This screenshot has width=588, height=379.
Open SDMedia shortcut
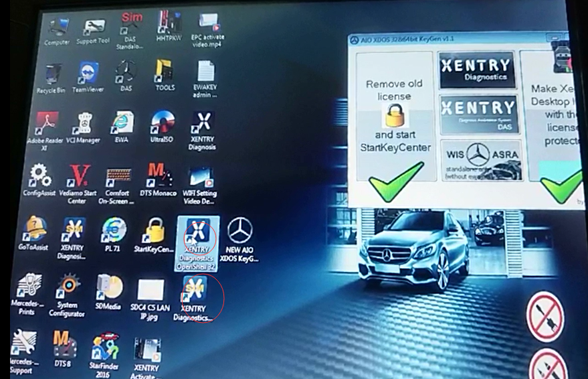coord(108,293)
